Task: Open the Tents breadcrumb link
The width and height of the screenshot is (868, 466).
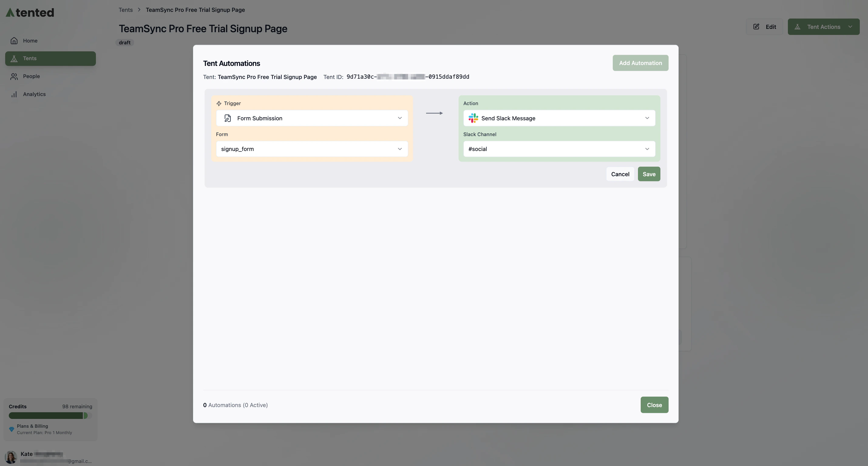Action: tap(125, 10)
